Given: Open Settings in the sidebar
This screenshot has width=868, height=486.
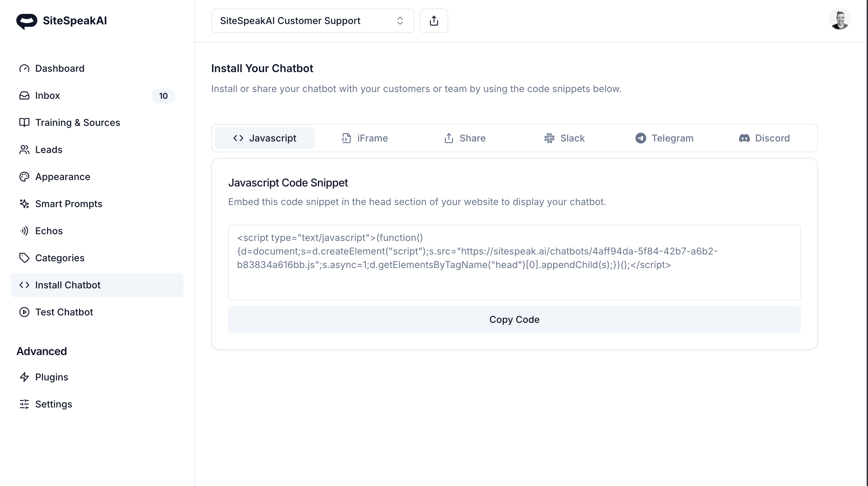Looking at the screenshot, I should (53, 404).
